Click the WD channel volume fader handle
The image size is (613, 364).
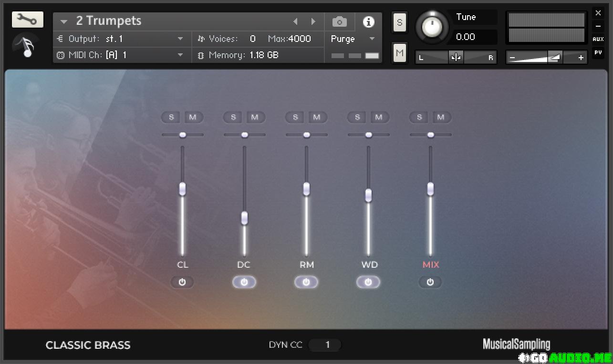click(368, 195)
